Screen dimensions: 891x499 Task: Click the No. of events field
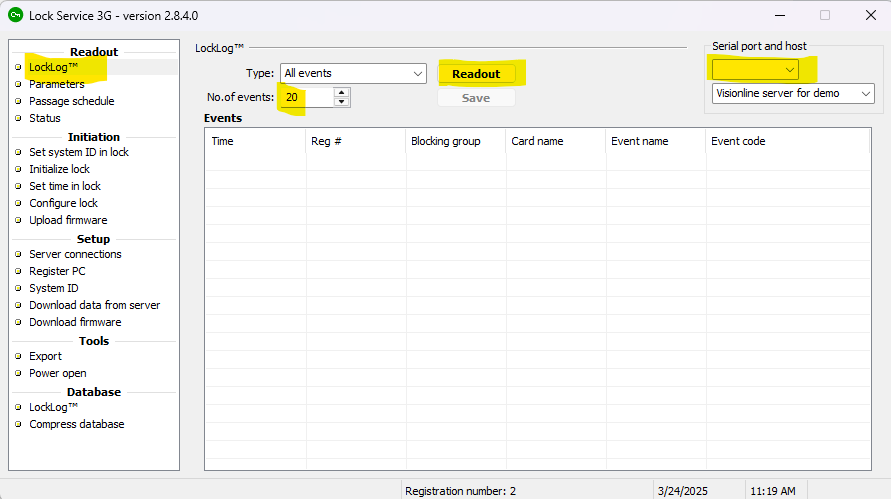(x=306, y=97)
